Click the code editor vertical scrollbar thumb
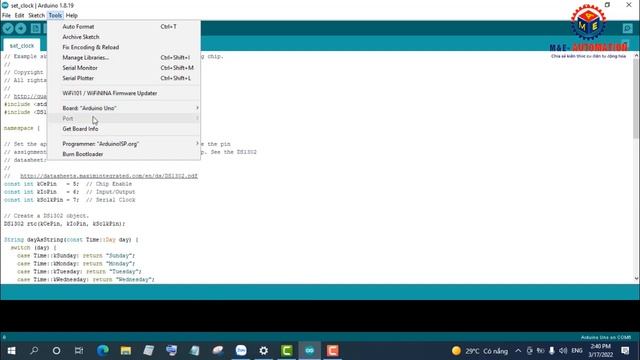 tap(636, 98)
